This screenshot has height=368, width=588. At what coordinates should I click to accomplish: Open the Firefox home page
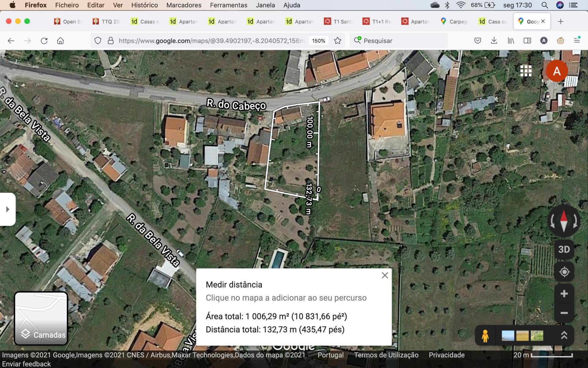(x=61, y=41)
